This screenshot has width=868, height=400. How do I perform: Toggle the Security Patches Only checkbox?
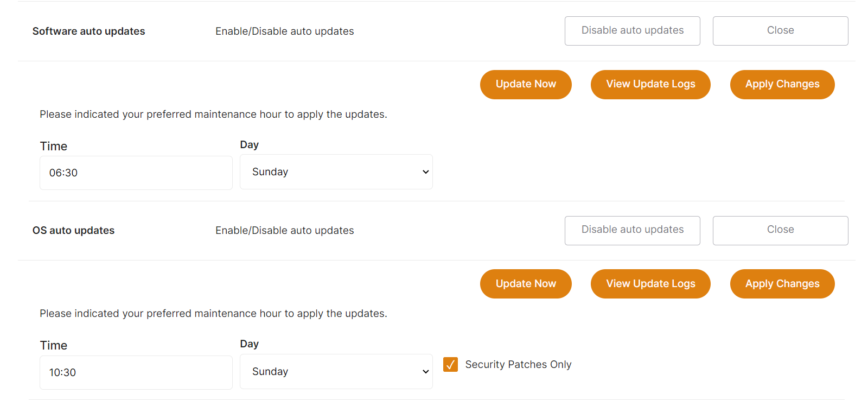450,365
